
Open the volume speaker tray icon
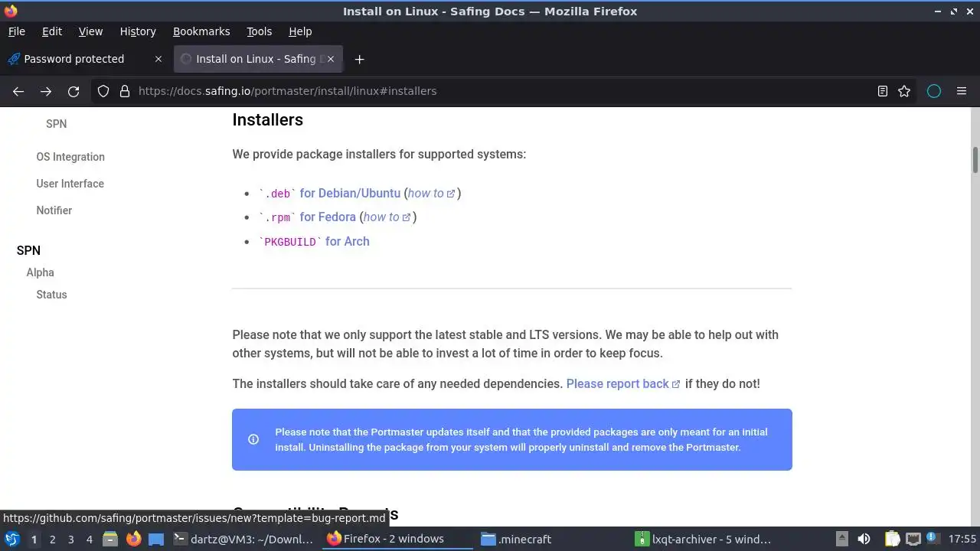tap(864, 539)
